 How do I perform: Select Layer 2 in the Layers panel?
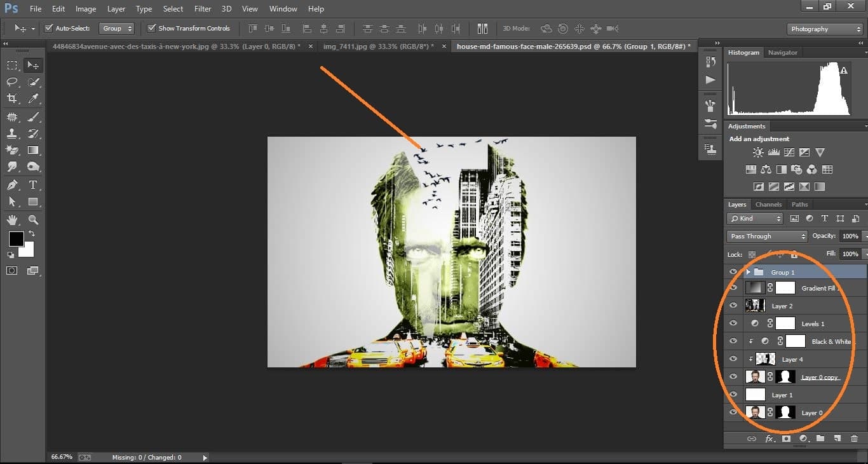pos(783,306)
